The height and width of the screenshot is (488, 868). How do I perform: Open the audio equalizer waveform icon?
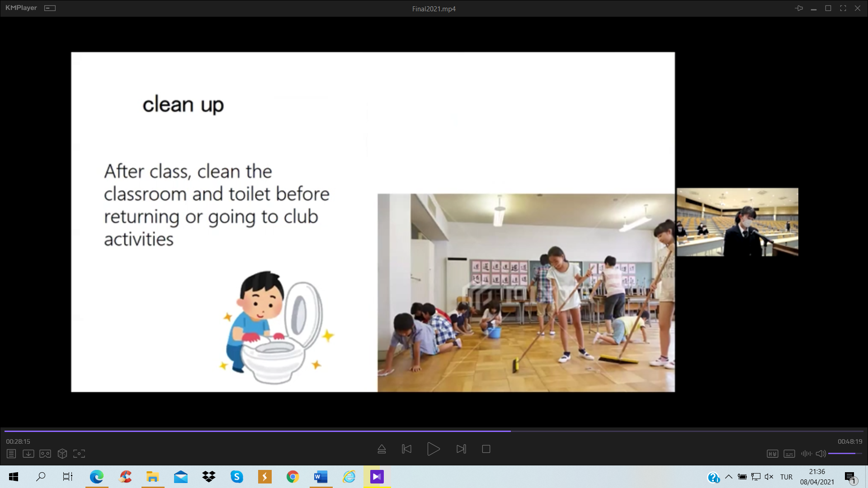click(x=806, y=454)
